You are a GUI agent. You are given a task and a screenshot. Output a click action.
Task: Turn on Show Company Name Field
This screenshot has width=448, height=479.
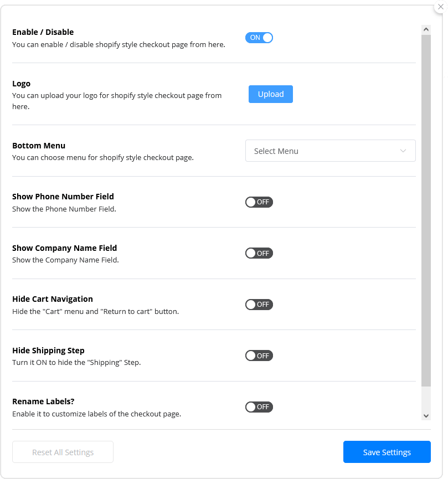tap(259, 253)
